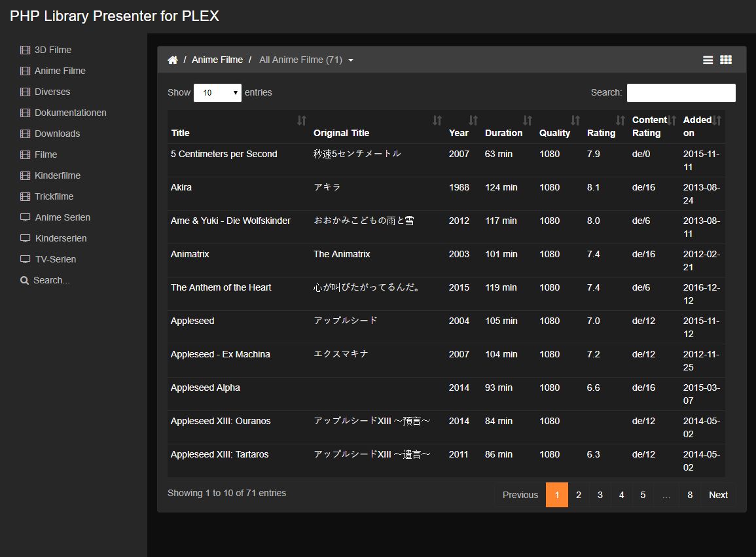Open the Akira movie row

181,188
